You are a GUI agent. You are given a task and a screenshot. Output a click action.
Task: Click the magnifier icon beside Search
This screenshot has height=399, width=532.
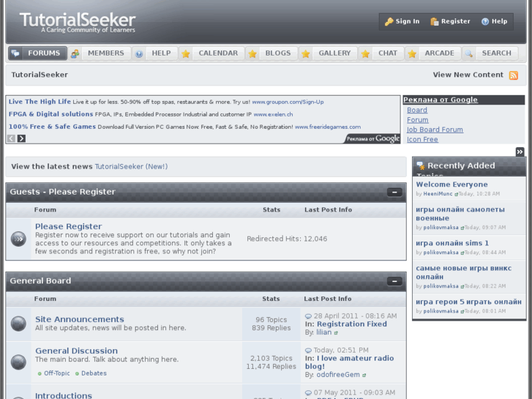click(x=469, y=53)
